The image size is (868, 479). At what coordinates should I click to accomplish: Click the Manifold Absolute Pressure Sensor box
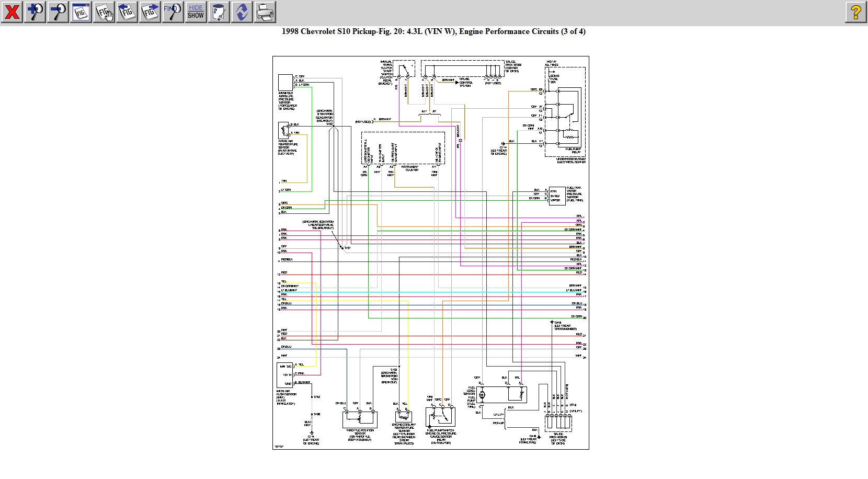pos(285,82)
